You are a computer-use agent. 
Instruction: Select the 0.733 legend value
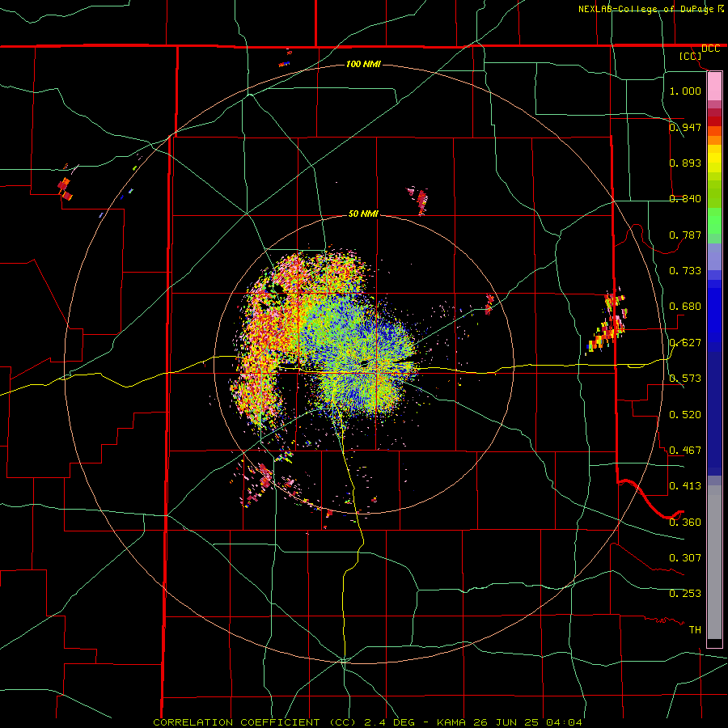(x=685, y=270)
